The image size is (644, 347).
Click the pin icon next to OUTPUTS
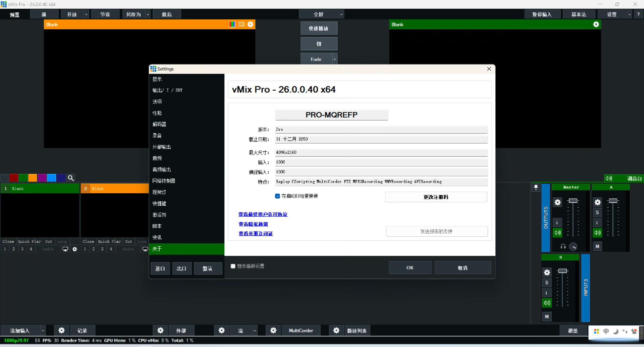tap(536, 187)
